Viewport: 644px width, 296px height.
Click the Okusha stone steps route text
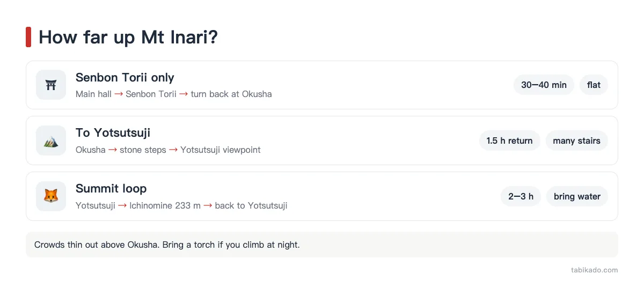click(x=168, y=150)
